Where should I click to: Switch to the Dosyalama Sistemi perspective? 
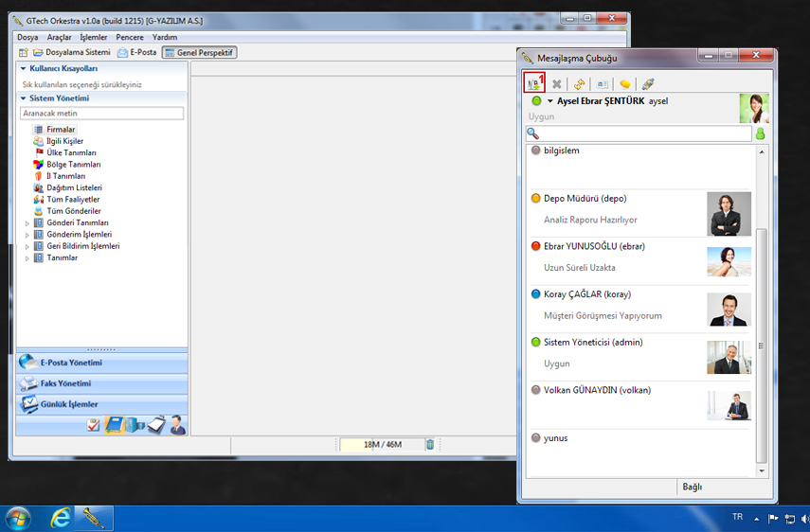[x=72, y=53]
